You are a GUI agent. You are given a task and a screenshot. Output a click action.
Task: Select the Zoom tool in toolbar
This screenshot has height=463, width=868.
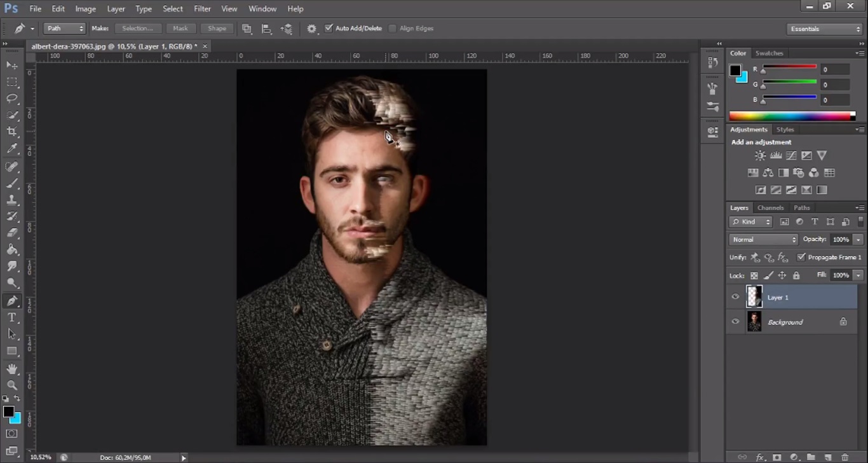click(x=12, y=385)
